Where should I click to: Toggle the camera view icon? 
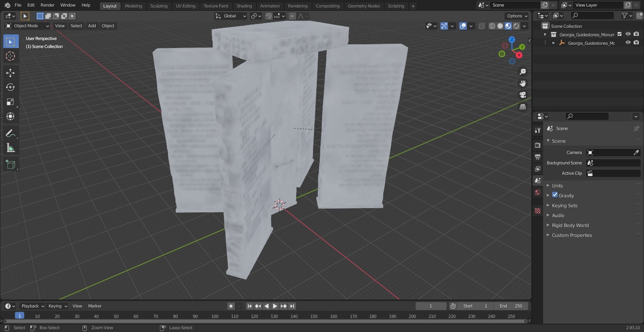[522, 95]
